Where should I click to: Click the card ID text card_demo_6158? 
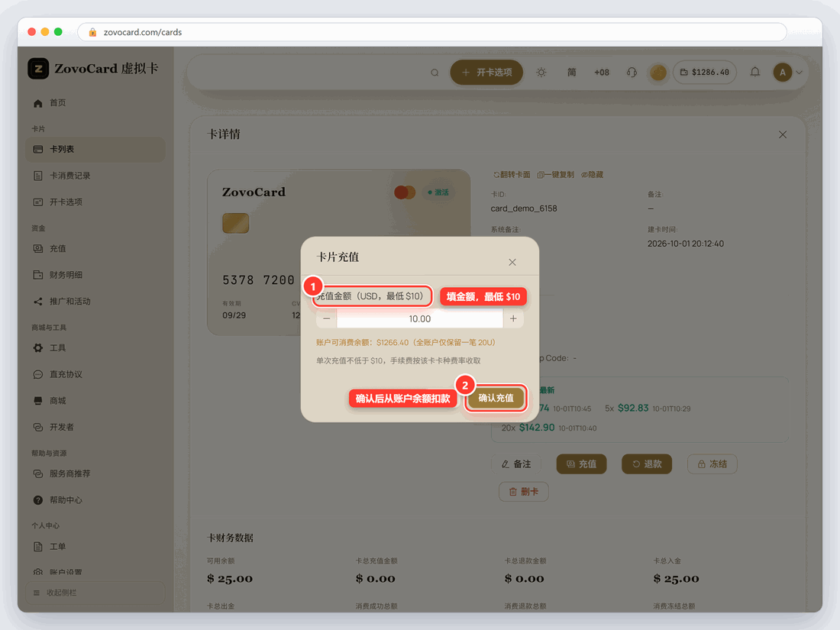coord(524,208)
